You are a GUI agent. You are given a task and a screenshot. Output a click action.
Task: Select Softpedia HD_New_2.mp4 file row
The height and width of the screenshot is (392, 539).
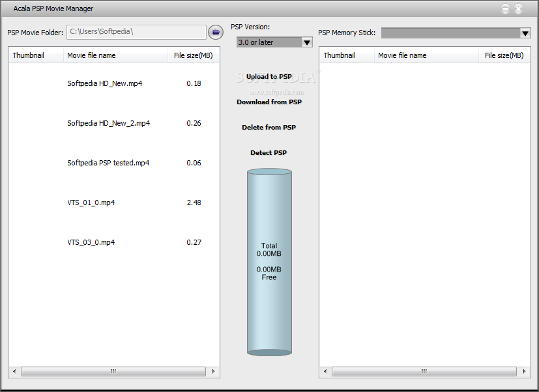point(109,123)
